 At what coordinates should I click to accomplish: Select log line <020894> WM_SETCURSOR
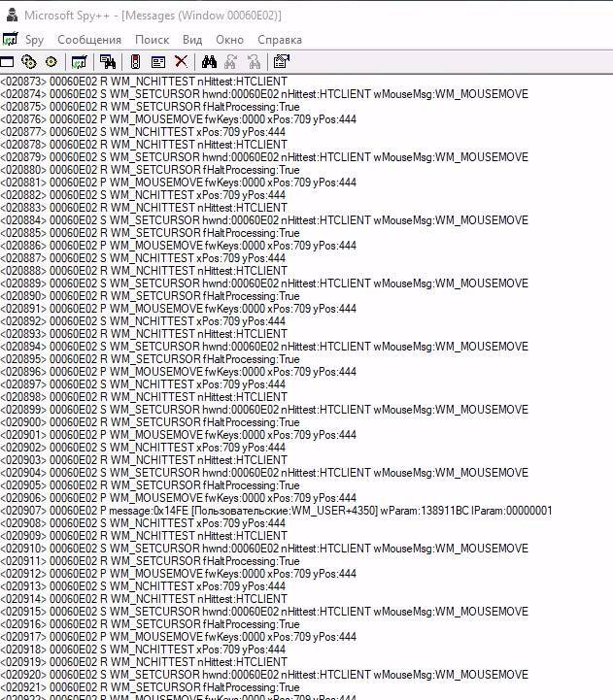(x=264, y=347)
